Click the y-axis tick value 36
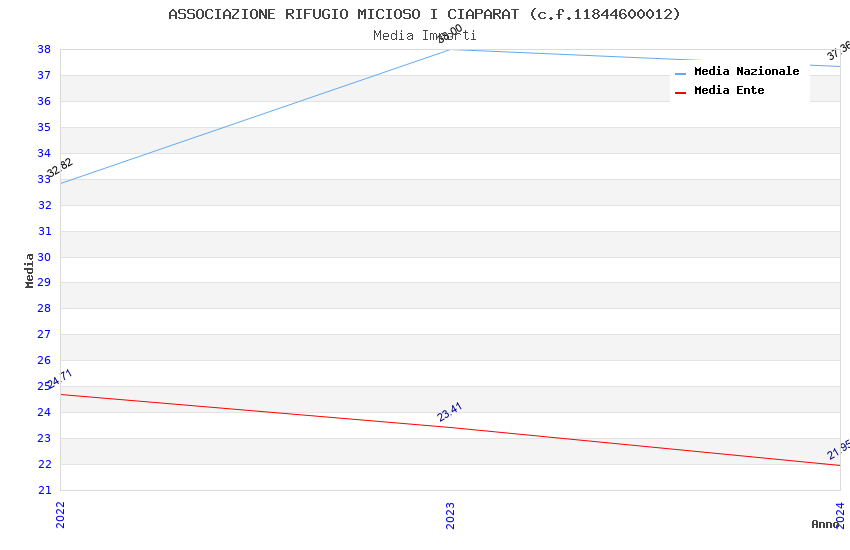The width and height of the screenshot is (850, 550). pos(44,101)
